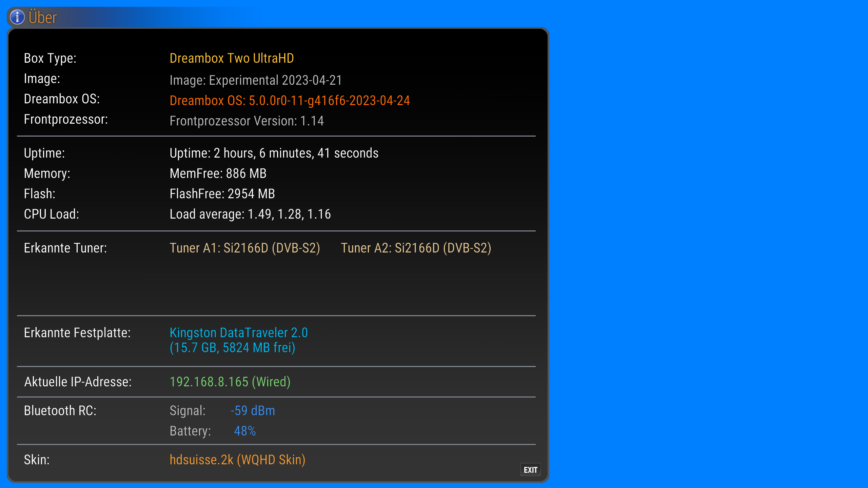868x488 pixels.
Task: Click the Erkannte Festplatte label
Action: click(x=77, y=333)
